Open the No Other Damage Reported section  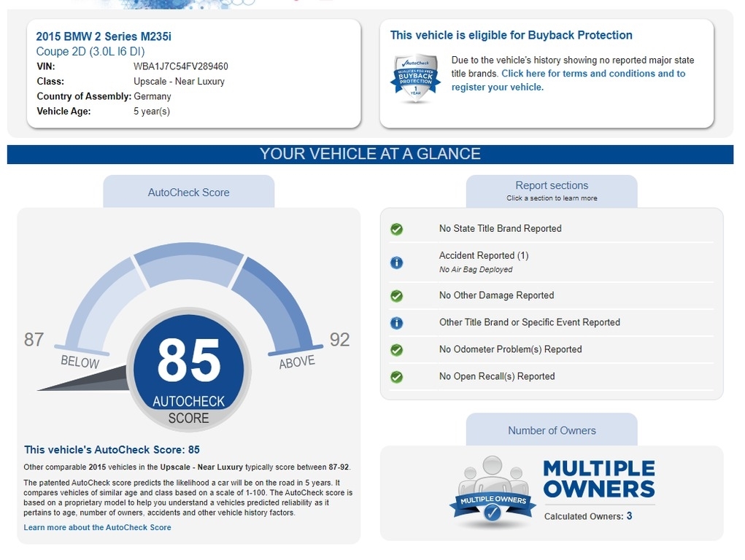[496, 295]
